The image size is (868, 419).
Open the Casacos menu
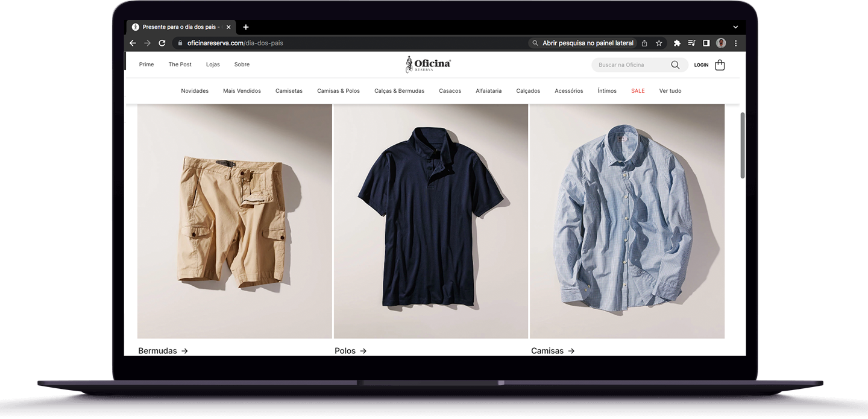450,91
